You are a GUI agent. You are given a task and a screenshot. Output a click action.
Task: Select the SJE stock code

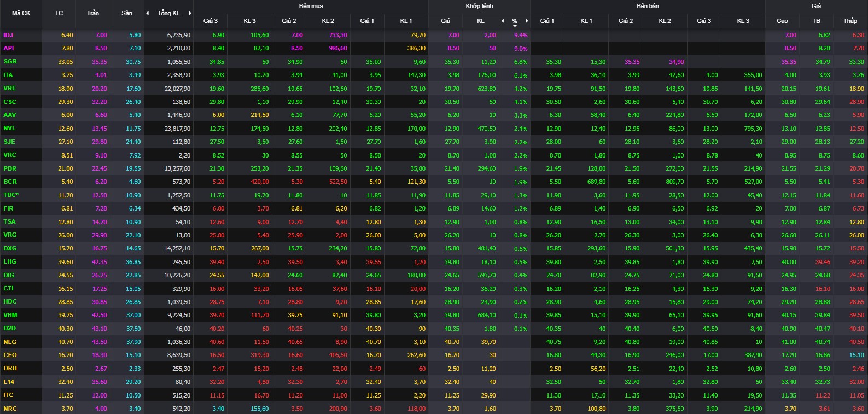coord(9,142)
